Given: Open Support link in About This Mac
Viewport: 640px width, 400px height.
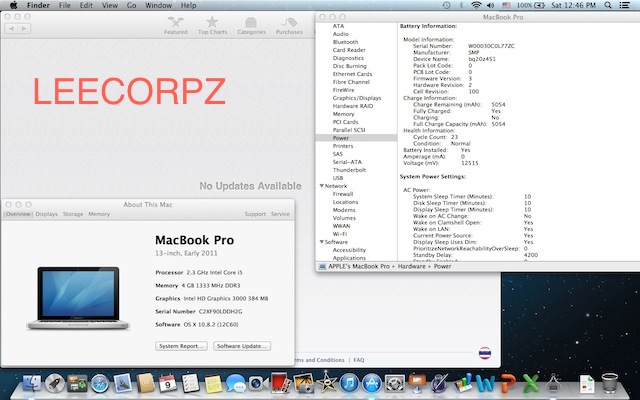Looking at the screenshot, I should (x=255, y=214).
